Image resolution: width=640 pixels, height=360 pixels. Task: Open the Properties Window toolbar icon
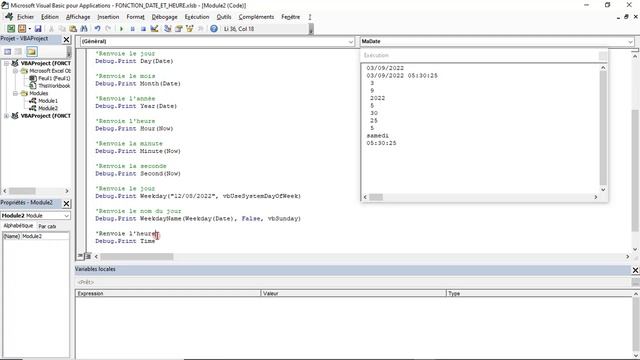[178, 29]
